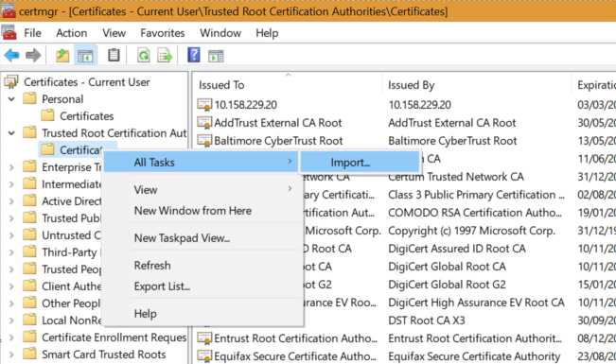Click Issued By DigiCert Global Root G2
The width and height of the screenshot is (616, 364).
coord(447,285)
